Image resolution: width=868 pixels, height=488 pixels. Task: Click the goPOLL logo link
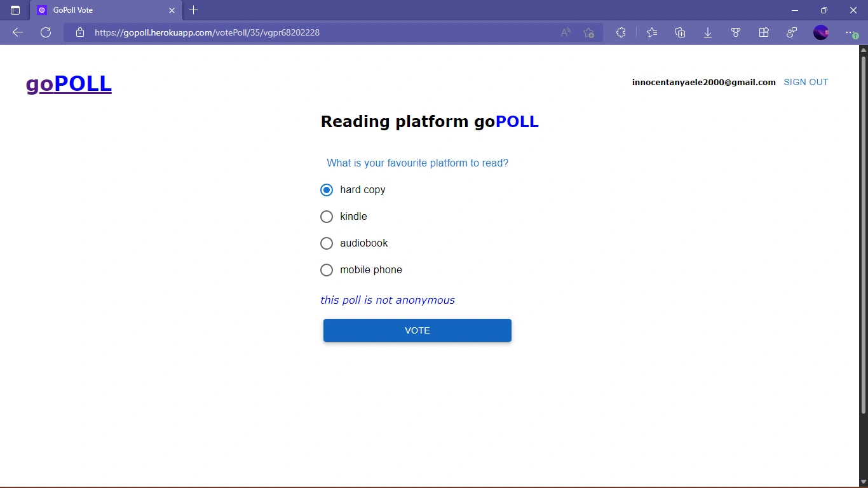coord(69,84)
